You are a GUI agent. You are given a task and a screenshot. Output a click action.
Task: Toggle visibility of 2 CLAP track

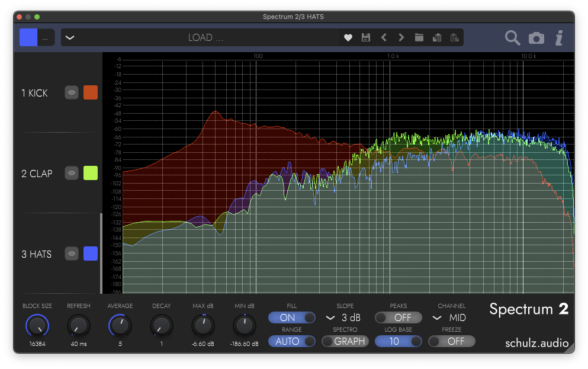tap(71, 174)
